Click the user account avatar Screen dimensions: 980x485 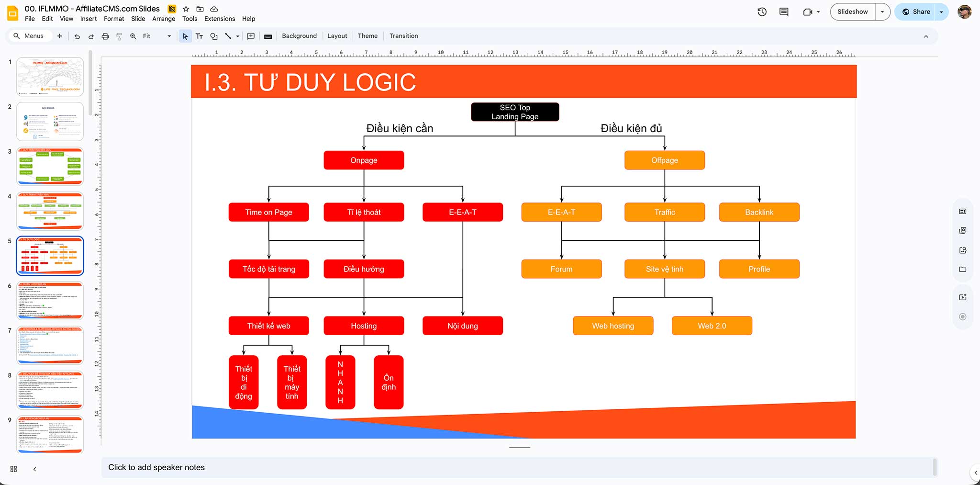(964, 12)
